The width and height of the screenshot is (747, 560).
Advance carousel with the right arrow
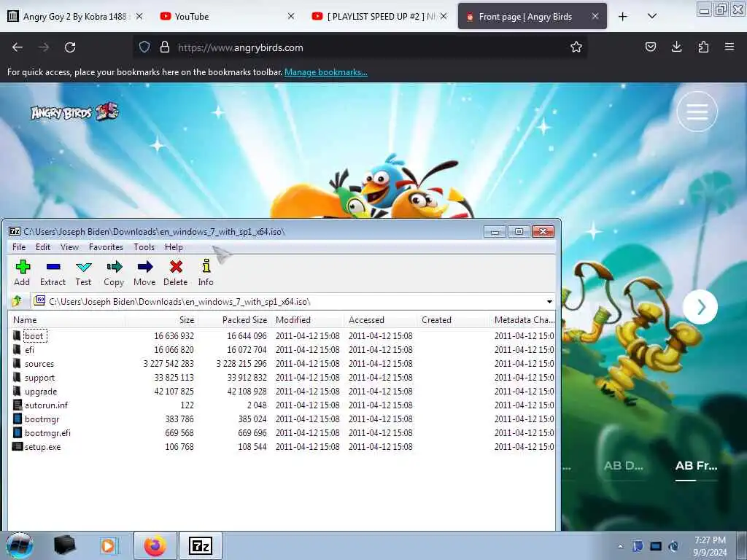(x=700, y=307)
